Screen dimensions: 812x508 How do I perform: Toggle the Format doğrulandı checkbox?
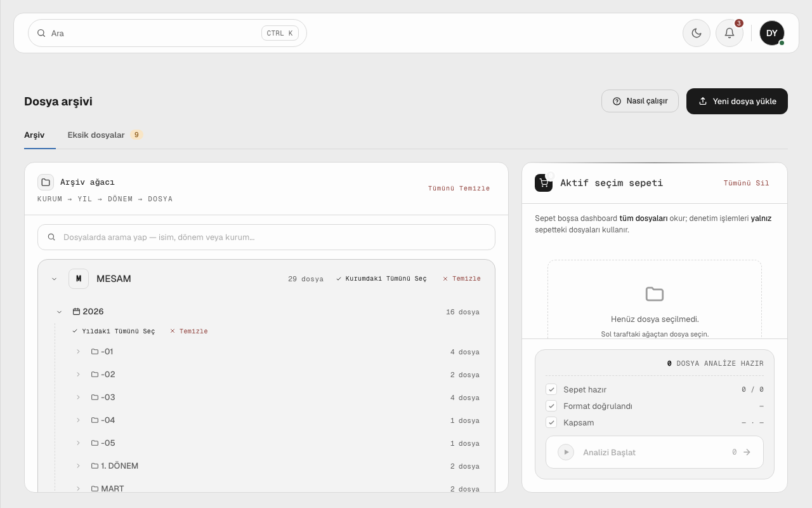[x=551, y=406]
